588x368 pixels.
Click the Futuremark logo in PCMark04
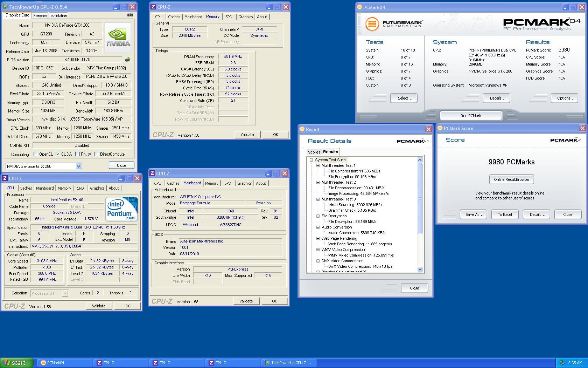click(394, 24)
